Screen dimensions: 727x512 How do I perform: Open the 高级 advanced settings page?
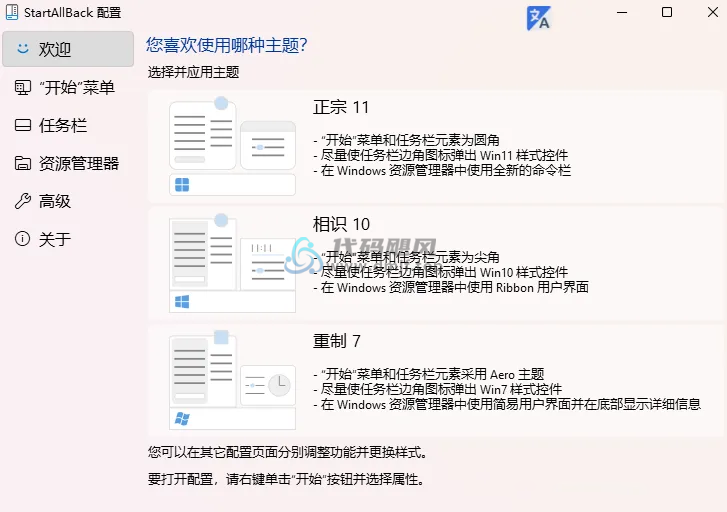click(68, 201)
